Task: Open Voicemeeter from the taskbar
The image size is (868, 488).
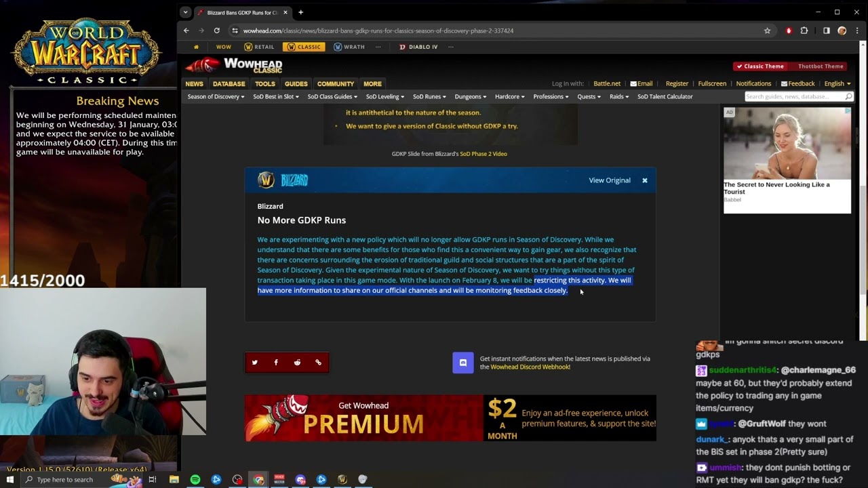Action: click(279, 479)
